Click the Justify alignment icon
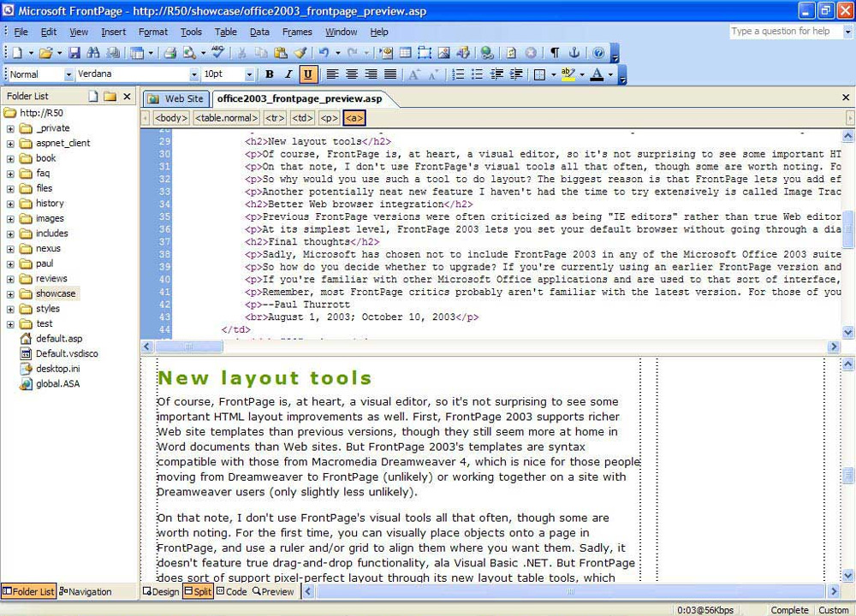This screenshot has width=856, height=616. coord(389,74)
